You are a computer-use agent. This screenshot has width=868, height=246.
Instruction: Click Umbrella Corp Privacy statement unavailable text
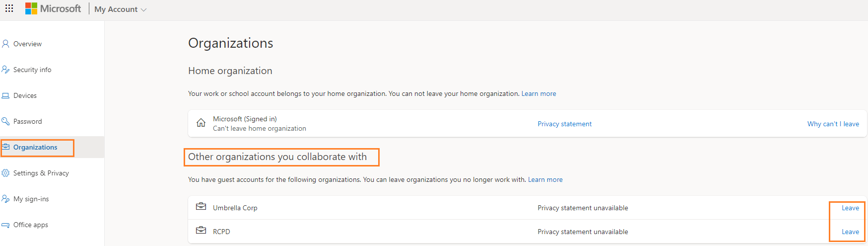coord(583,208)
